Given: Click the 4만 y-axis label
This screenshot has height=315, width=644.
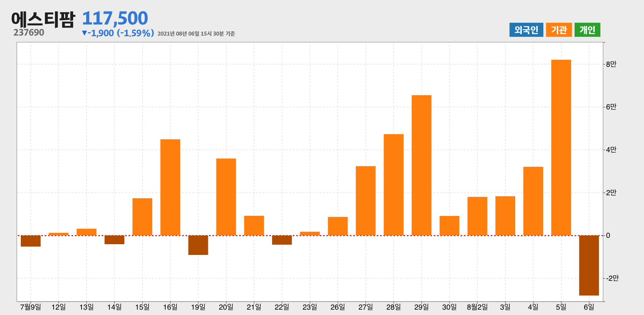Looking at the screenshot, I should (611, 150).
